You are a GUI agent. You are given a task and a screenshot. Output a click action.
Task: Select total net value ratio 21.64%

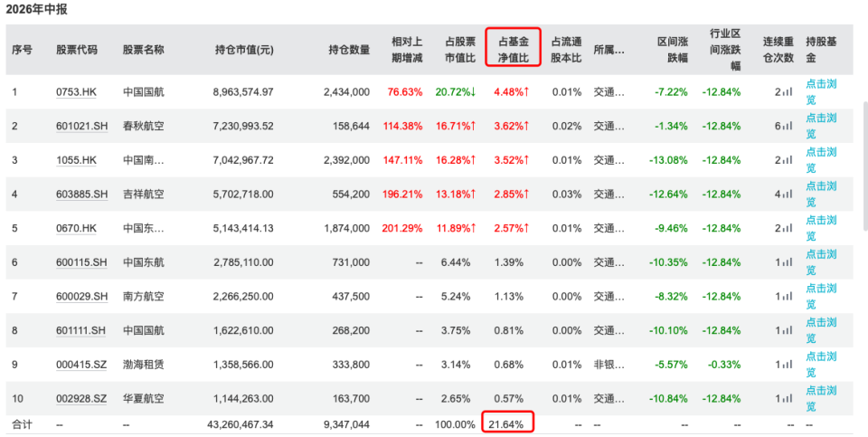(x=506, y=425)
